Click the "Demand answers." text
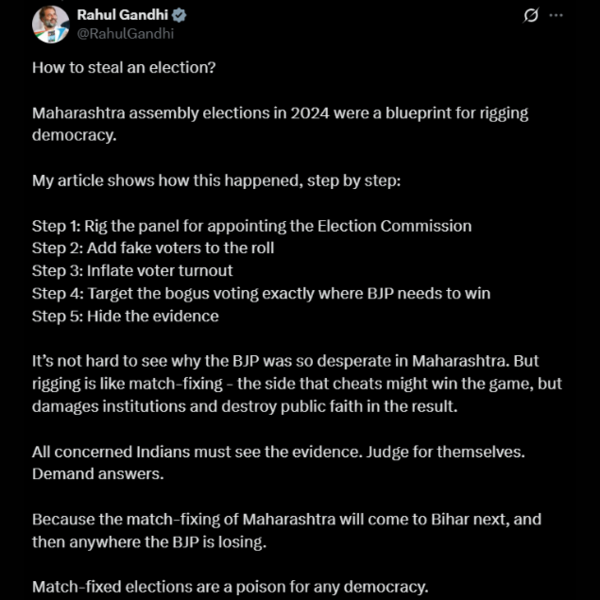Image resolution: width=600 pixels, height=600 pixels. 98,474
